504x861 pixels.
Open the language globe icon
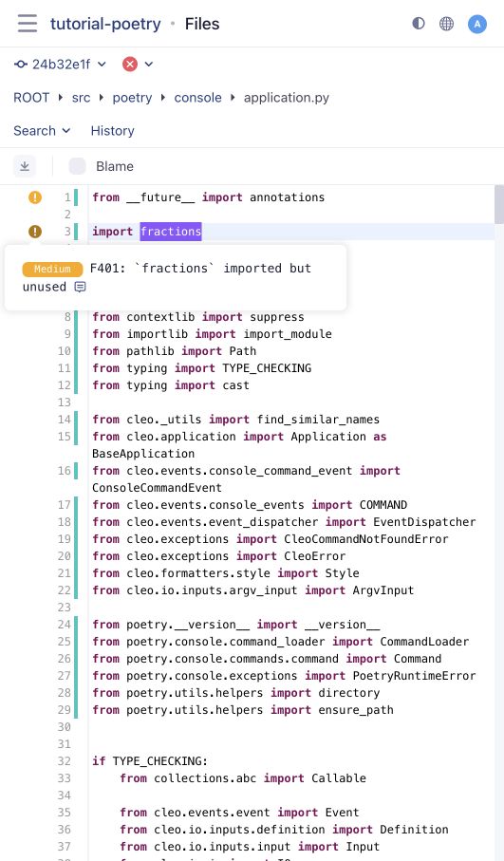tap(446, 24)
